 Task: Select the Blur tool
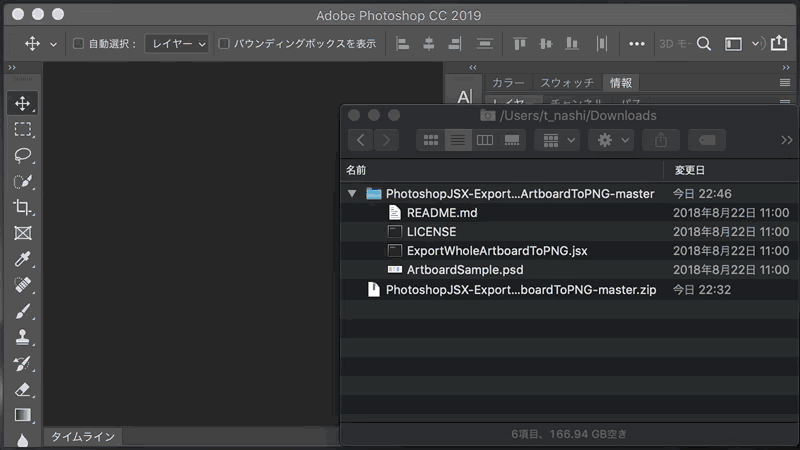click(22, 440)
